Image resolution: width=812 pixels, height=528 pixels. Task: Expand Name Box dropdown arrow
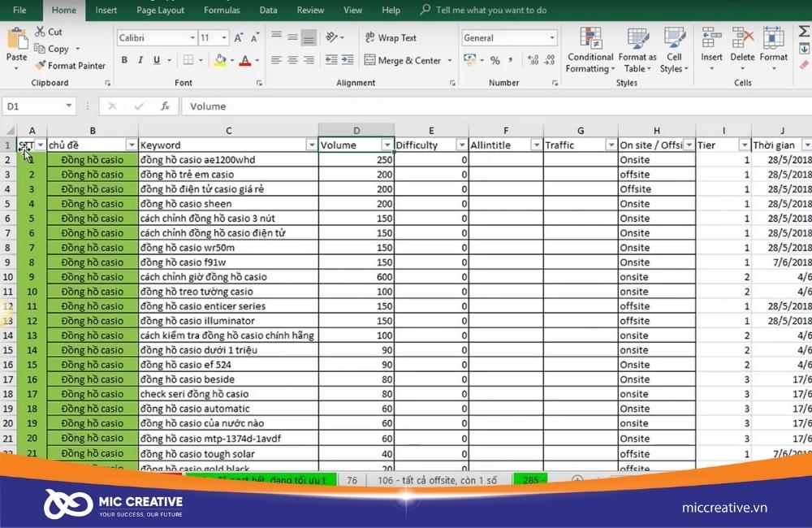click(69, 106)
